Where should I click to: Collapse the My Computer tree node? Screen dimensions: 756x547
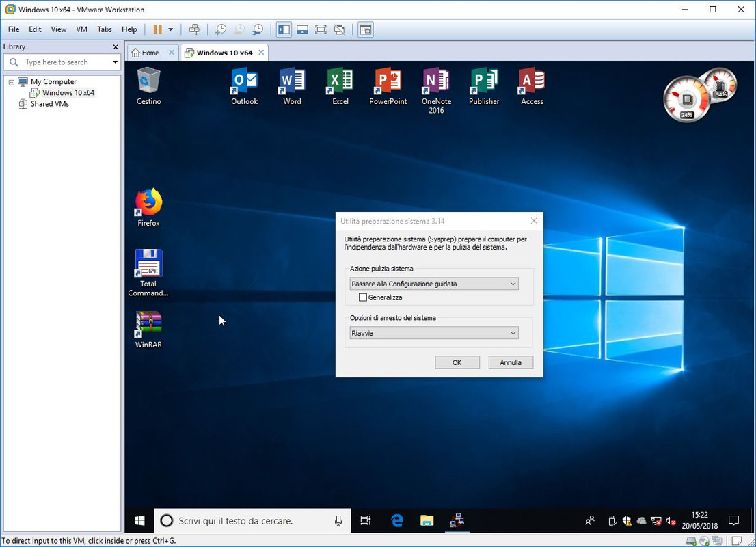(11, 82)
